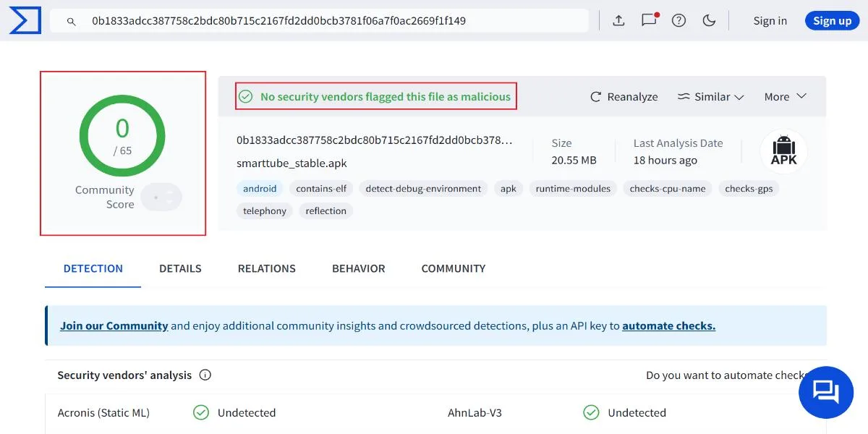Screen dimensions: 868x434
Task: Switch to the COMMUNITY tab
Action: point(454,268)
